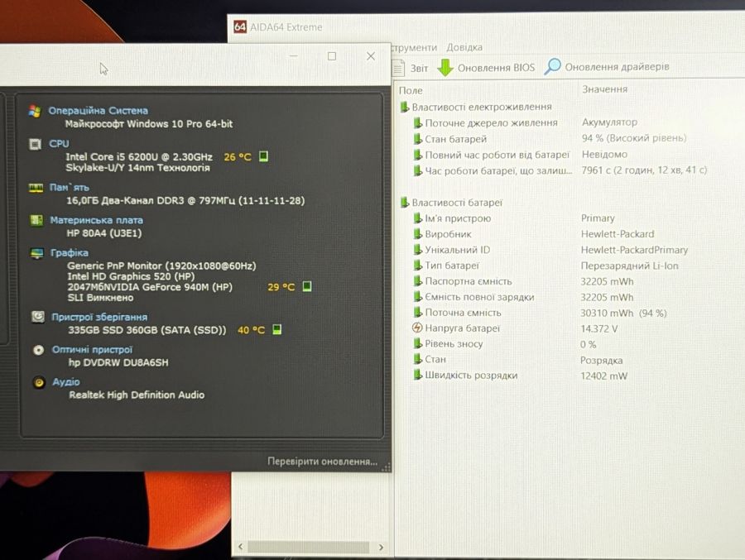Open the partially hidden Інструменти menu
Screen dimensions: 745x560
click(x=415, y=47)
